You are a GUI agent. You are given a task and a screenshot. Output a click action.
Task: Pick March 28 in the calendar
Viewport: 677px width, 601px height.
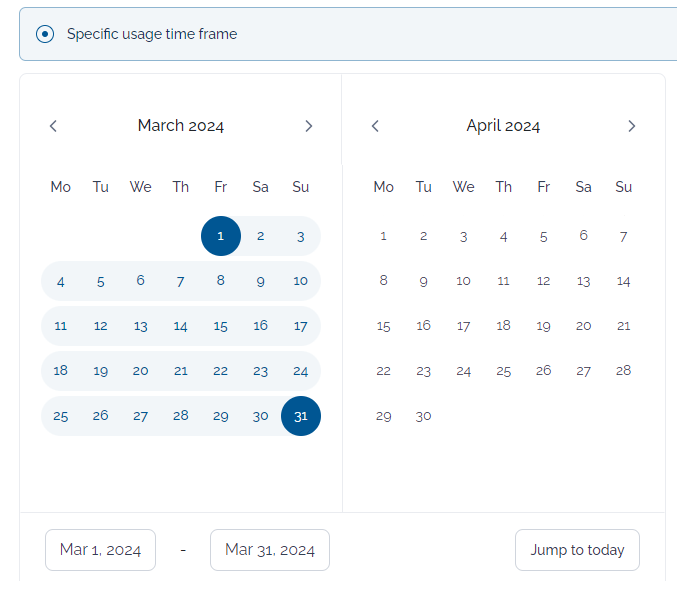(x=180, y=416)
